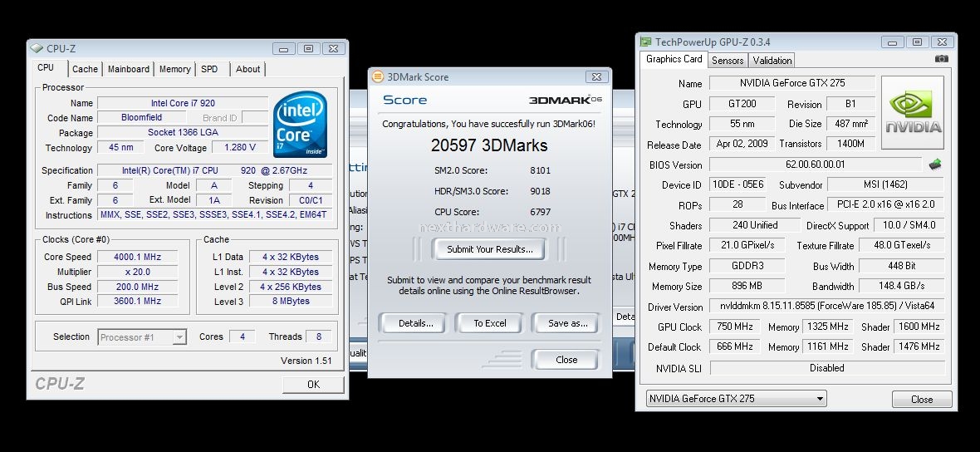Click the GPU-Z Driver Version field
Image resolution: width=980 pixels, height=452 pixels.
pos(826,307)
